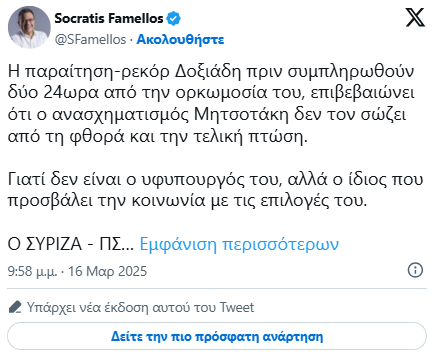Click the word ανασχηματισμός in the tweet
435x360 pixels.
tap(120, 115)
